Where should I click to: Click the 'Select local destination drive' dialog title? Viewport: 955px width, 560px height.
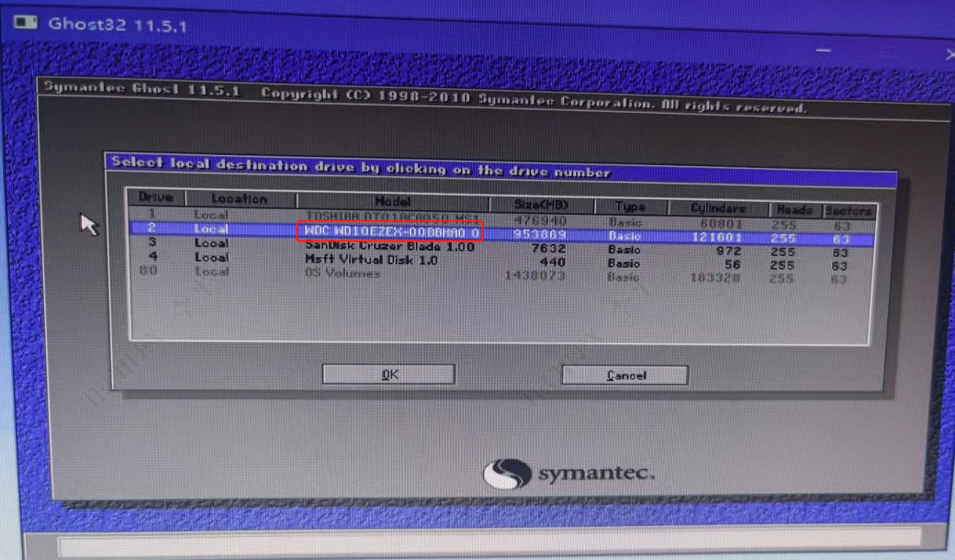point(360,167)
